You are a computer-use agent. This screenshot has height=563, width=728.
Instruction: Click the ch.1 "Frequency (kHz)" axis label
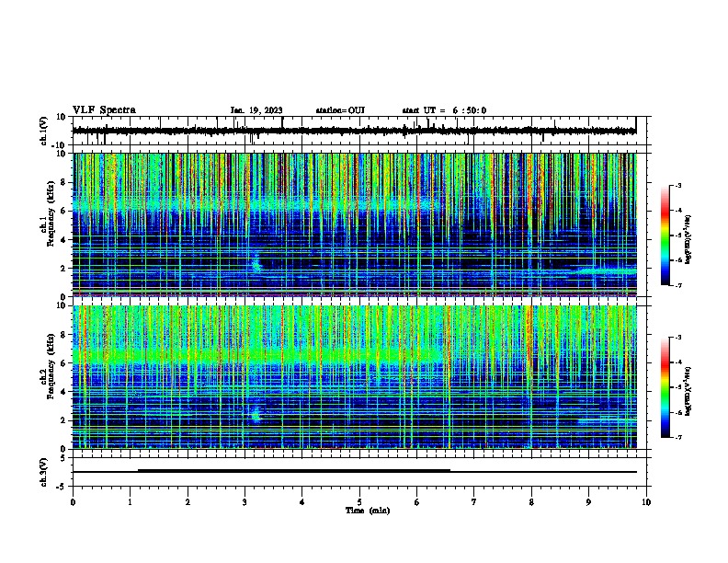[x=51, y=214]
